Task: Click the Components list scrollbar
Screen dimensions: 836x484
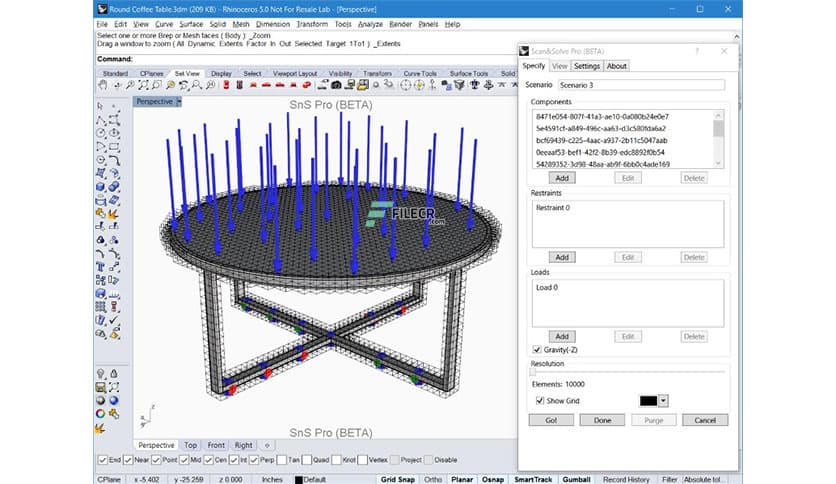Action: [718, 139]
